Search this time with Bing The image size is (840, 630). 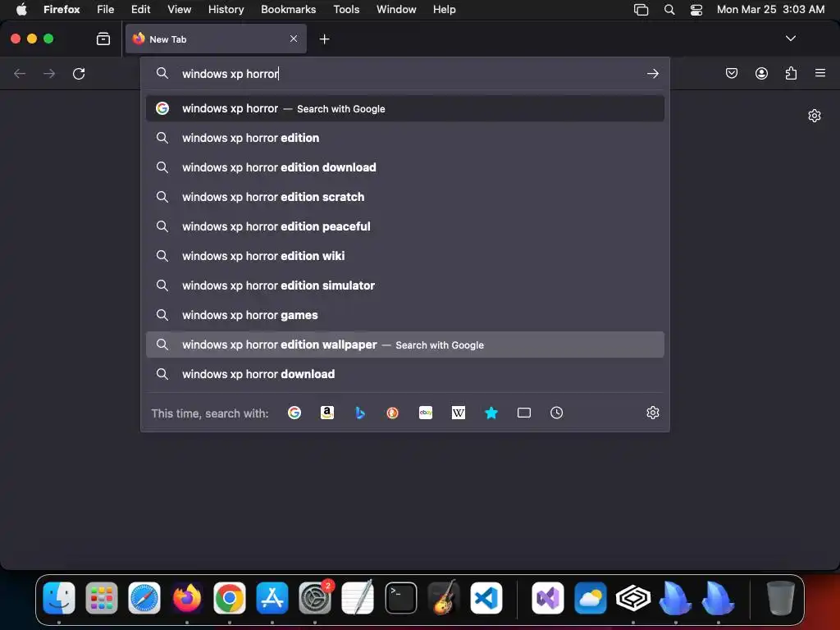[x=360, y=413]
